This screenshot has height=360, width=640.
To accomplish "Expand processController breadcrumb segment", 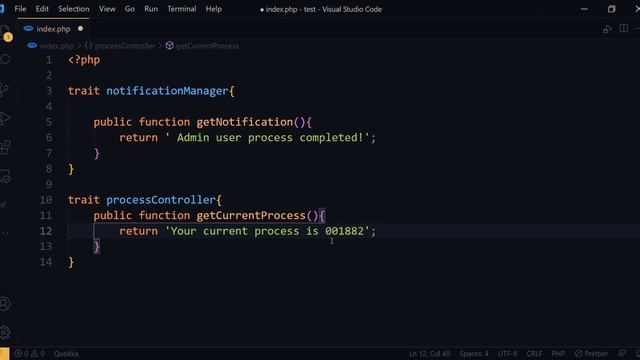I will point(125,46).
